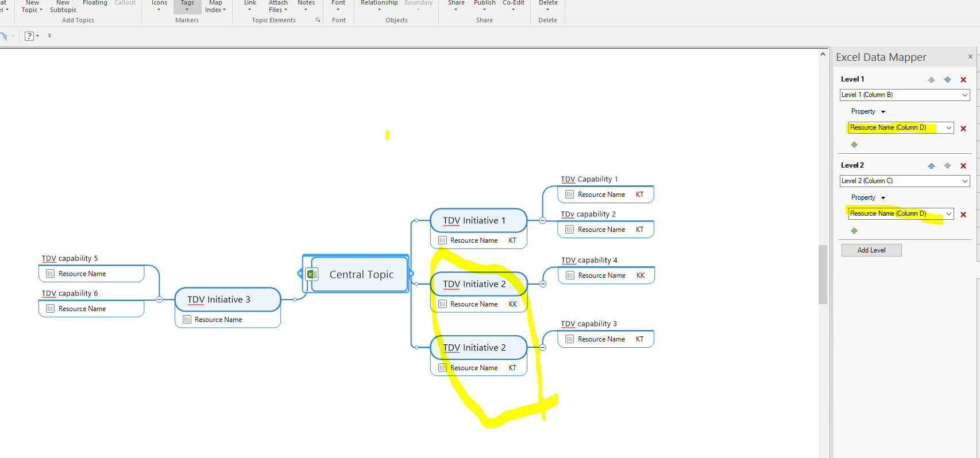Collapse TDV Initiative 2 (KT) subtopics
980x458 pixels.
click(542, 348)
